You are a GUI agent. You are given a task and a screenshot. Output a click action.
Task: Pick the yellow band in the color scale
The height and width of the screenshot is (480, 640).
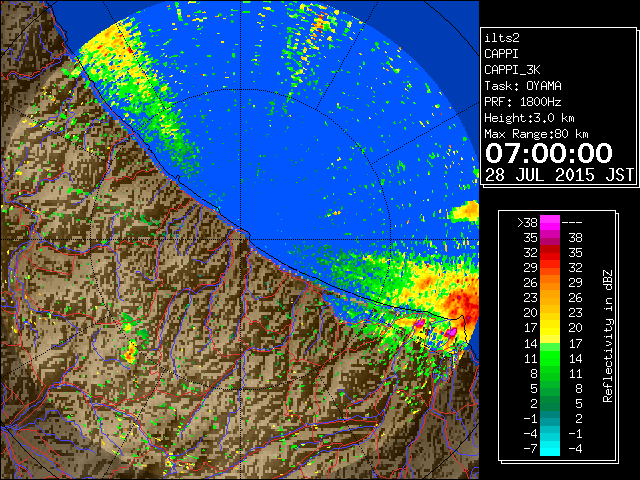[x=550, y=328]
